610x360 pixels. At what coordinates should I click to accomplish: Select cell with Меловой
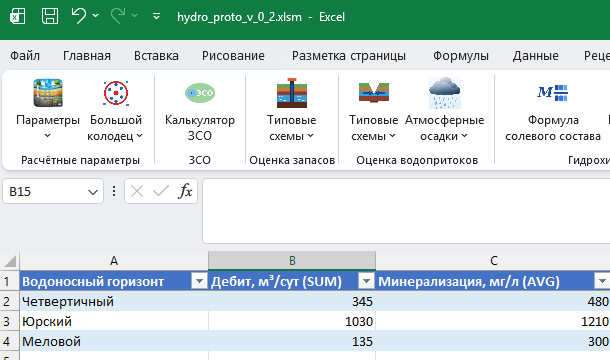point(114,341)
